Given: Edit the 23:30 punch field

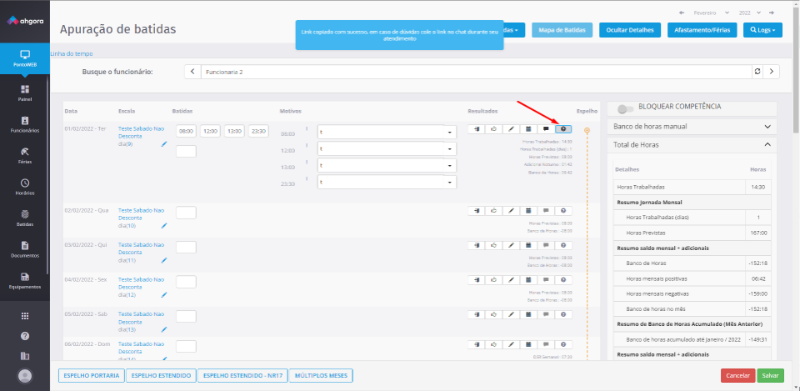Looking at the screenshot, I should (x=259, y=131).
